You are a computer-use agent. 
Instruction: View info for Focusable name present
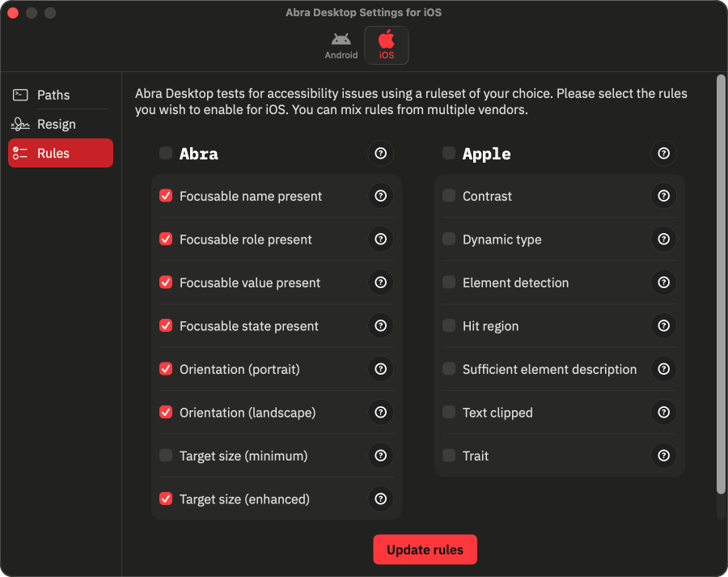(380, 196)
